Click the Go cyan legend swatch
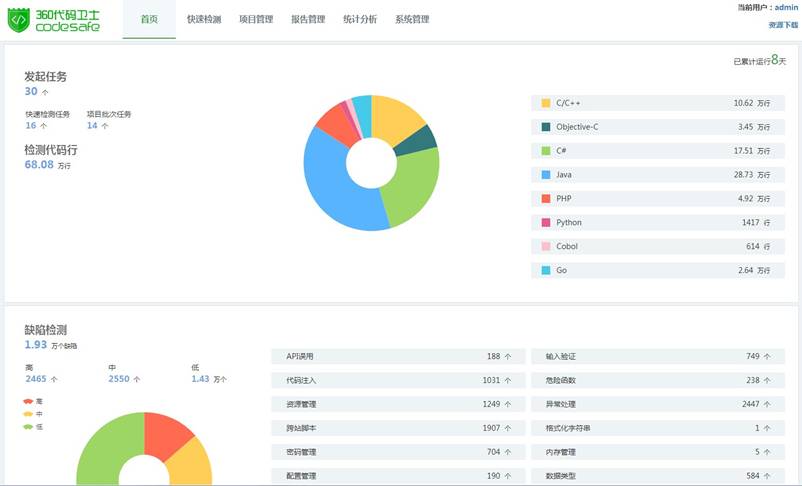 tap(546, 270)
